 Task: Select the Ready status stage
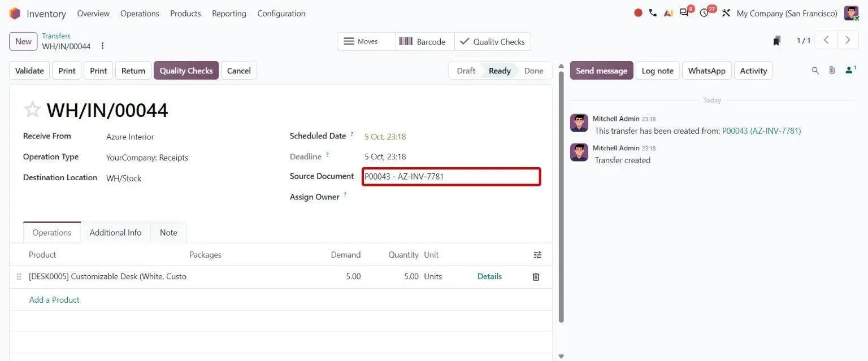pyautogui.click(x=500, y=71)
